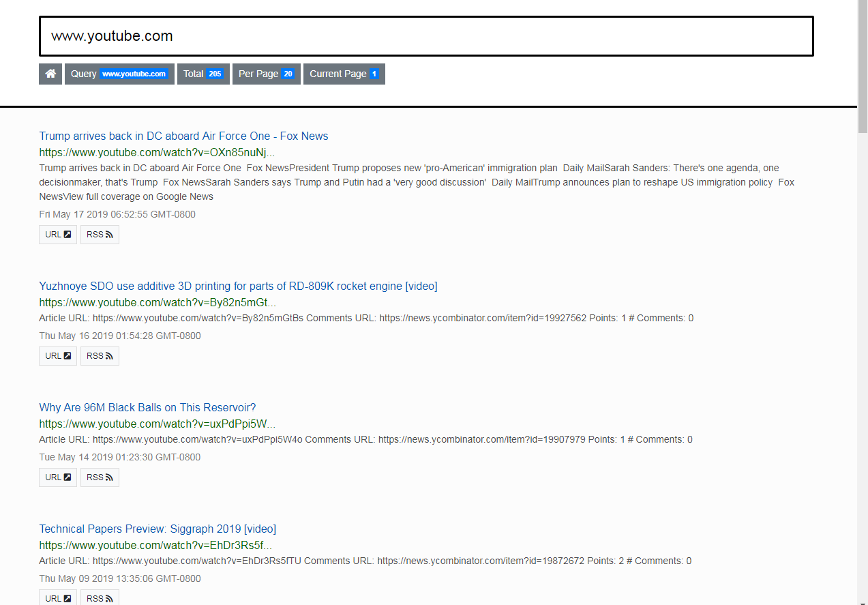Click the Per Page 20 button

tap(267, 74)
